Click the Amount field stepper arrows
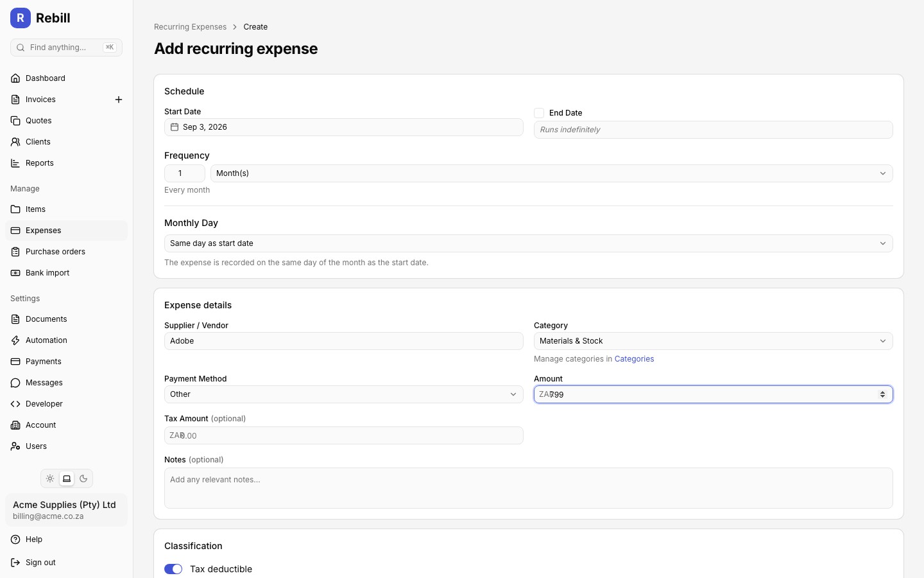Viewport: 924px width, 578px height. (x=883, y=394)
